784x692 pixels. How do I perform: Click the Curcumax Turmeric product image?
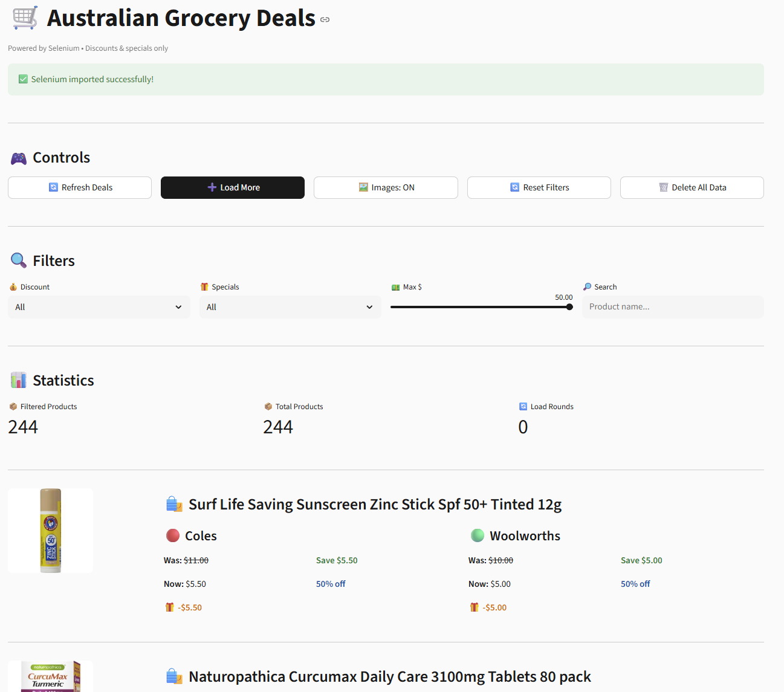click(50, 676)
